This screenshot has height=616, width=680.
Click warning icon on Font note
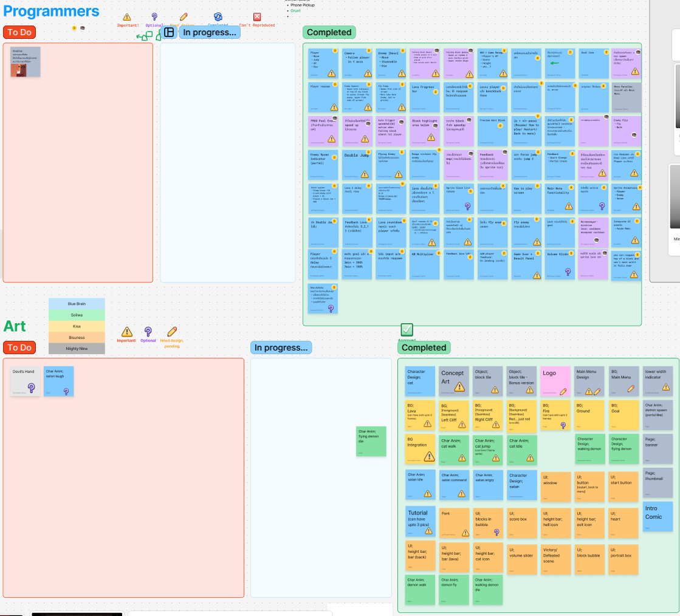pyautogui.click(x=465, y=532)
